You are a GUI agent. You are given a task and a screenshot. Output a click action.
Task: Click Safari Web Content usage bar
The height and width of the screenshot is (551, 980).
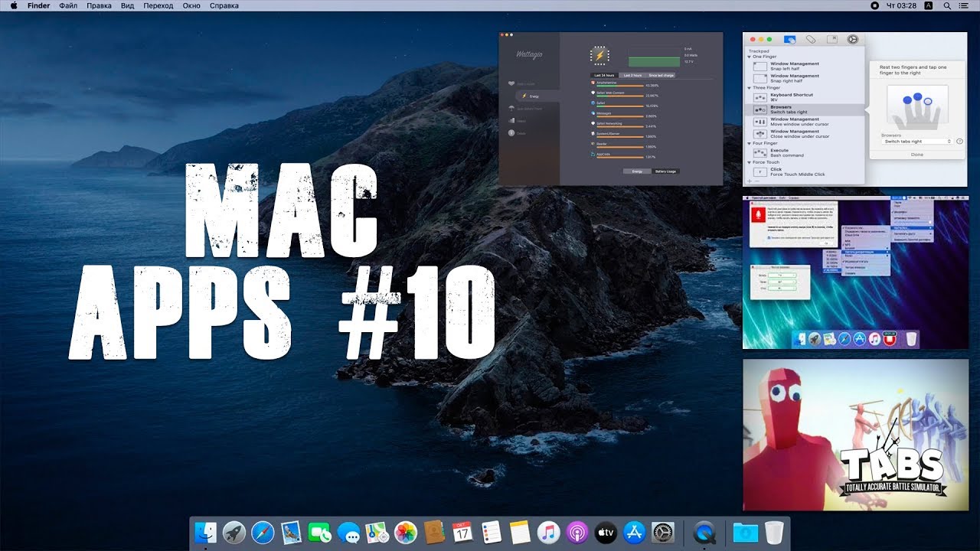coord(619,96)
